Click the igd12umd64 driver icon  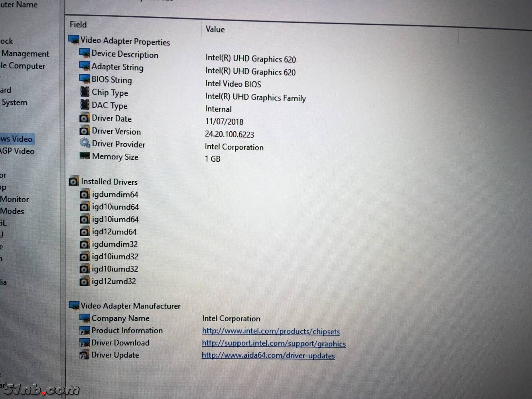84,232
